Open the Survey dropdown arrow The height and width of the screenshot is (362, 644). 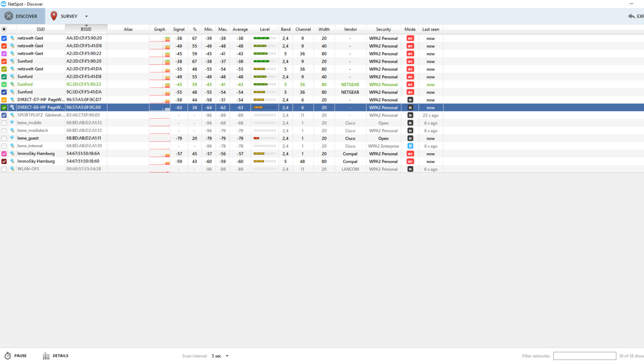coord(86,16)
